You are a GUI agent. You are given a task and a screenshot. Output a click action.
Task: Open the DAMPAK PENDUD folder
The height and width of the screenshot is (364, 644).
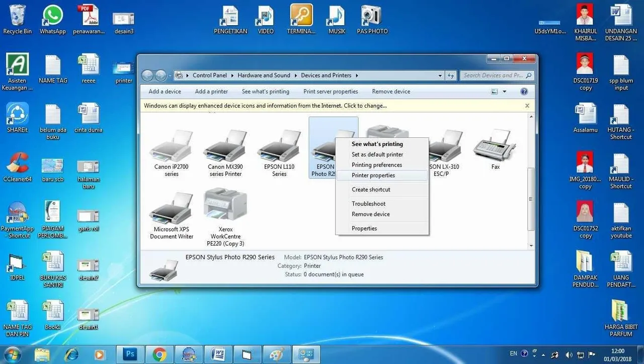pyautogui.click(x=585, y=269)
